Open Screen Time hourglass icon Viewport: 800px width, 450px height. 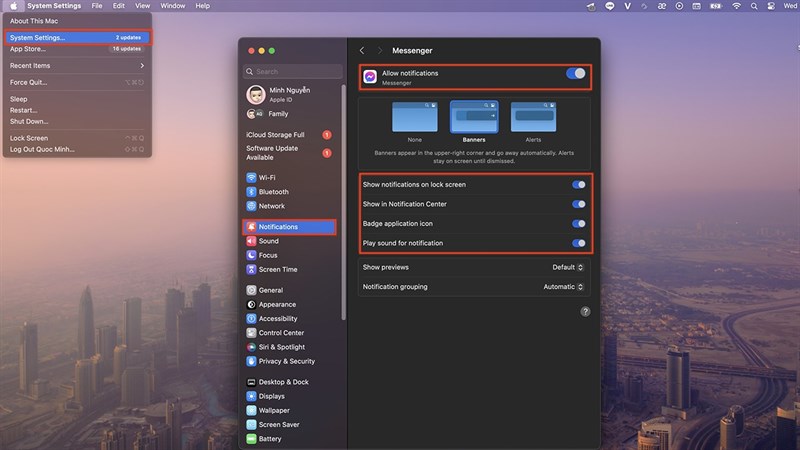(x=251, y=269)
